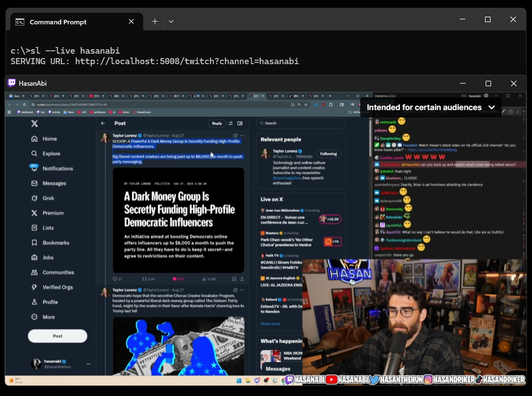Open Verified Orgs in X sidebar

(52, 287)
